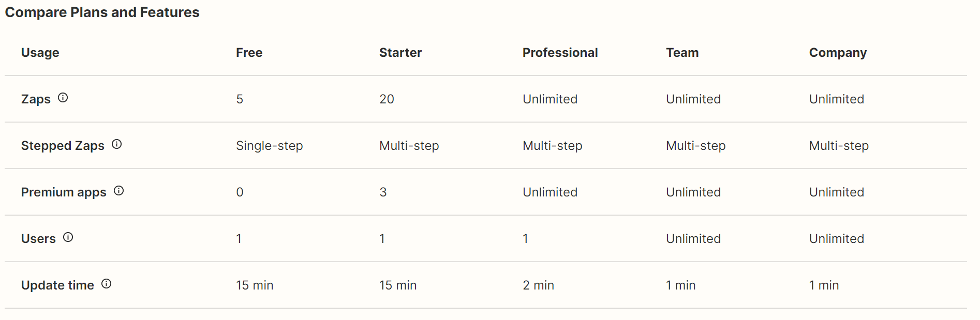
Task: Select the Company plan column header
Action: pyautogui.click(x=838, y=53)
